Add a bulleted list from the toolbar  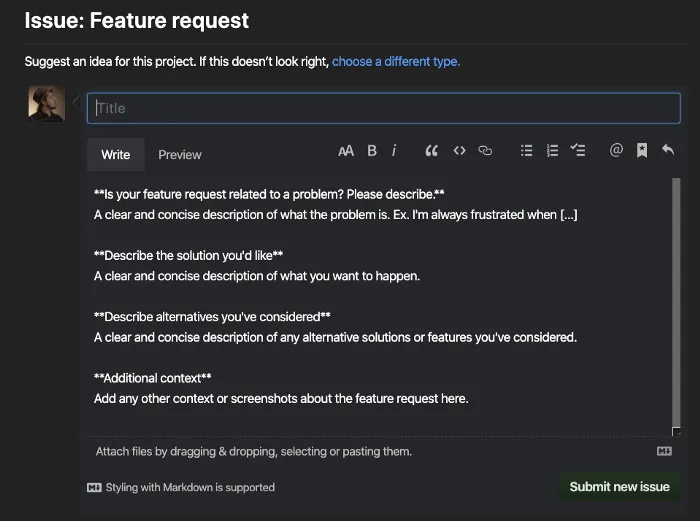click(527, 150)
